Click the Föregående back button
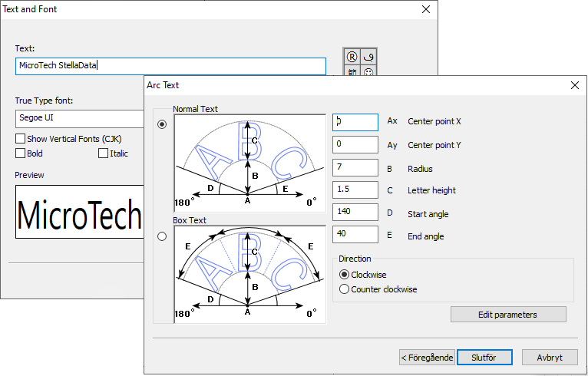588x376 pixels. click(x=427, y=358)
